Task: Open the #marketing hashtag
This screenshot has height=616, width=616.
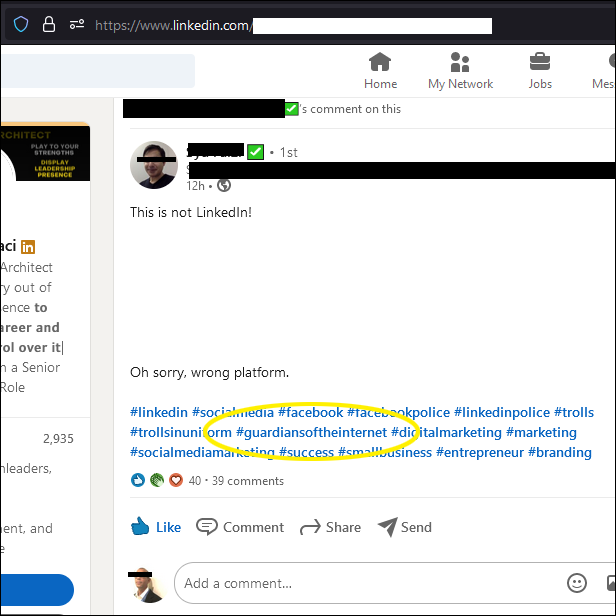Action: 541,432
